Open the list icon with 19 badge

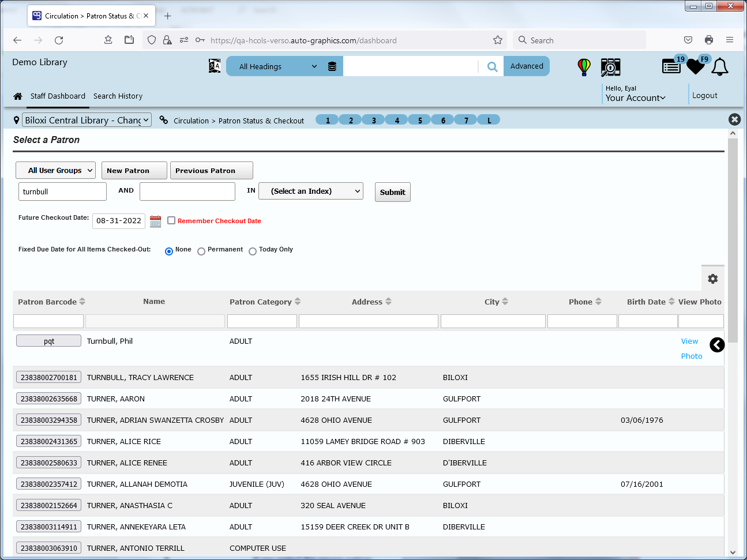click(x=672, y=66)
